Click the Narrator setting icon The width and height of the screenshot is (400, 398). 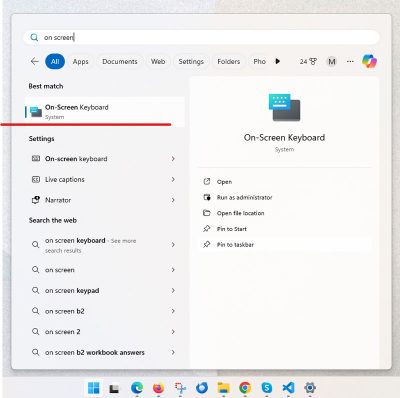(36, 200)
